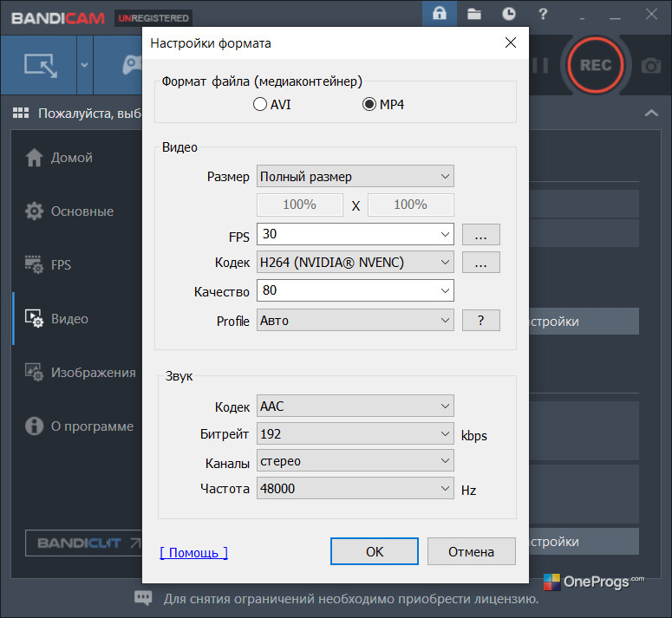Click width 100% field
672x618 pixels.
[299, 205]
